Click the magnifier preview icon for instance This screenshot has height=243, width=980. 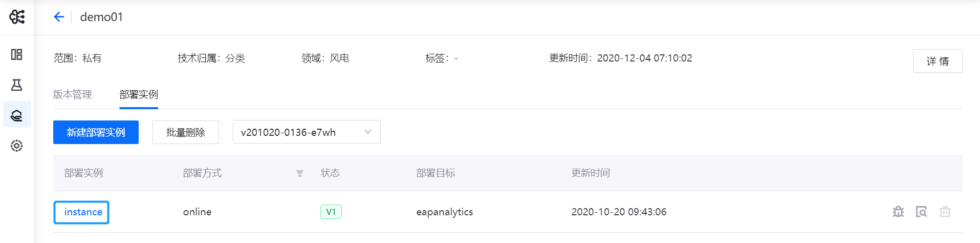click(921, 212)
